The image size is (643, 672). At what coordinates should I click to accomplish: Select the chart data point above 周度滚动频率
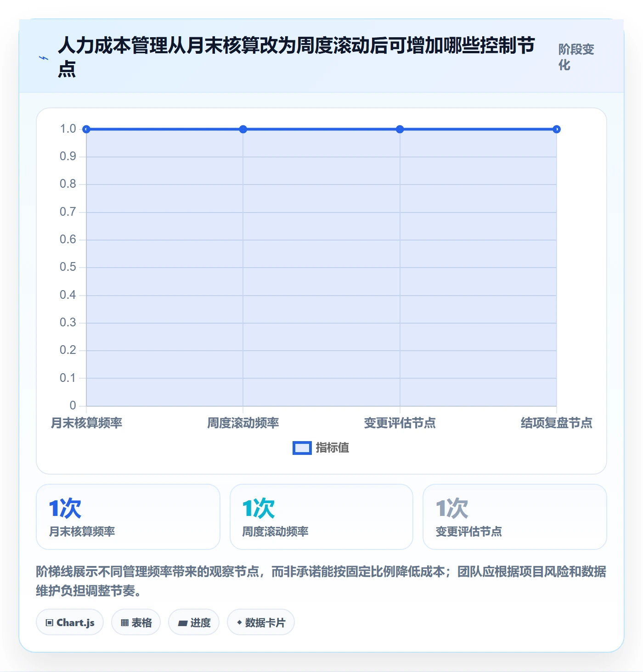pos(243,129)
